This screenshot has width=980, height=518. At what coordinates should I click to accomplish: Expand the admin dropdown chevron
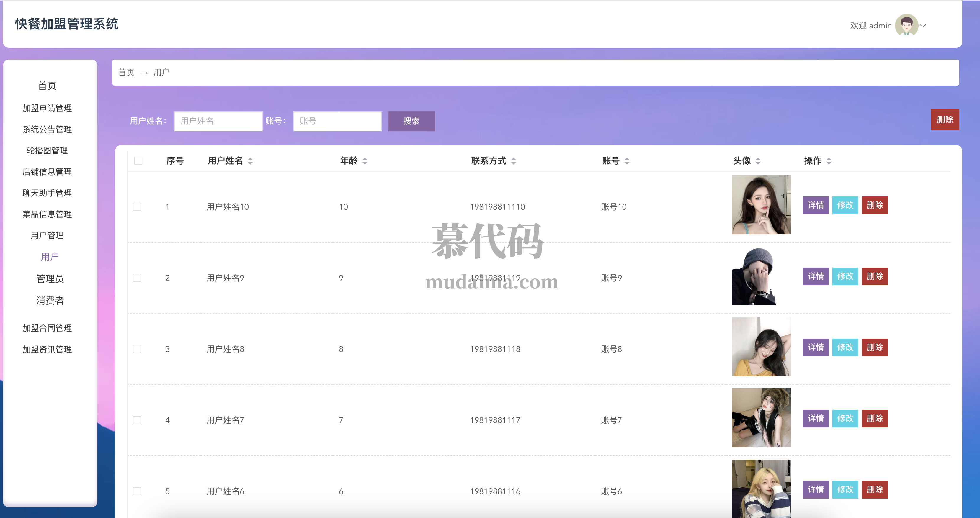click(x=923, y=26)
